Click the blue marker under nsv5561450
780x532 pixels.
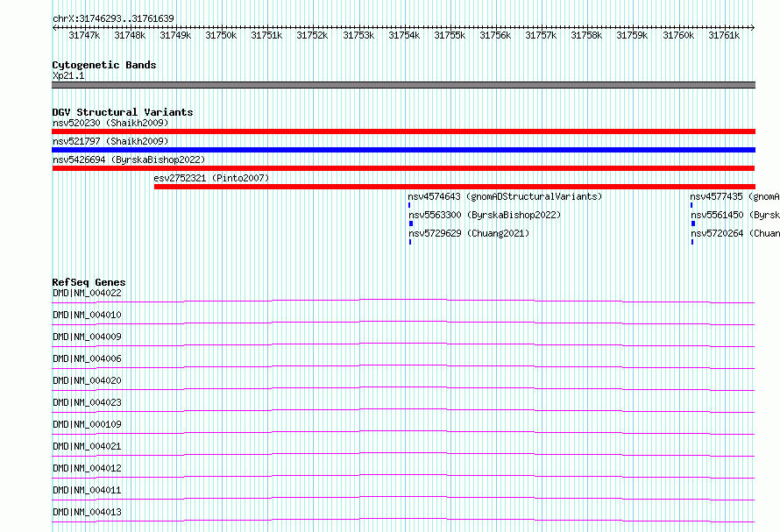pos(693,223)
